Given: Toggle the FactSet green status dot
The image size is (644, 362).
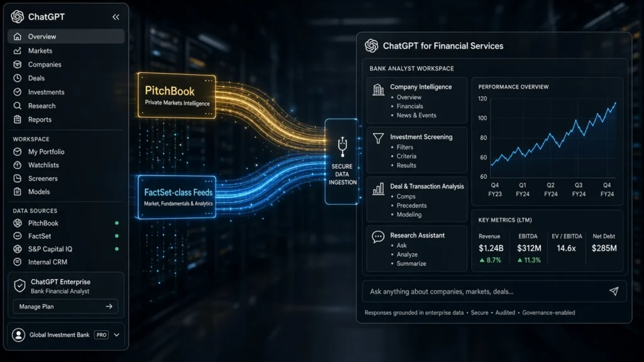Looking at the screenshot, I should (x=116, y=236).
